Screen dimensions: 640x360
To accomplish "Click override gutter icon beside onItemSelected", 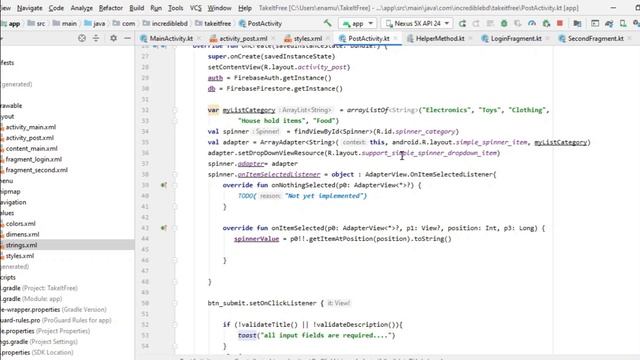I will click(x=164, y=228).
